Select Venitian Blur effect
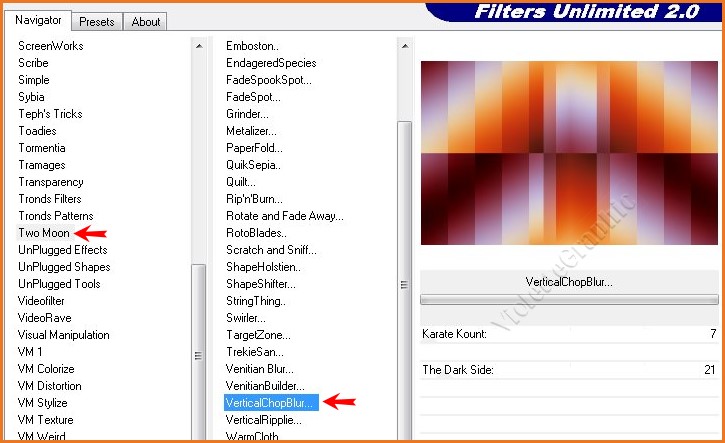Viewport: 725px width, 443px height. pos(259,368)
